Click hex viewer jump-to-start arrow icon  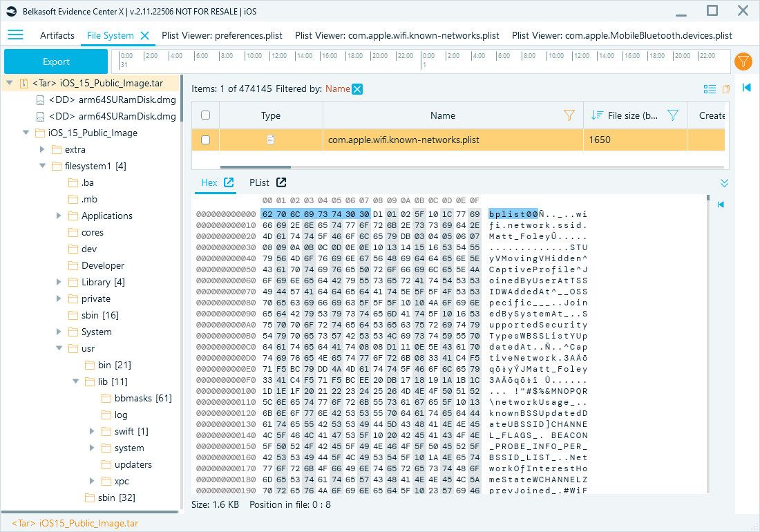pyautogui.click(x=721, y=205)
